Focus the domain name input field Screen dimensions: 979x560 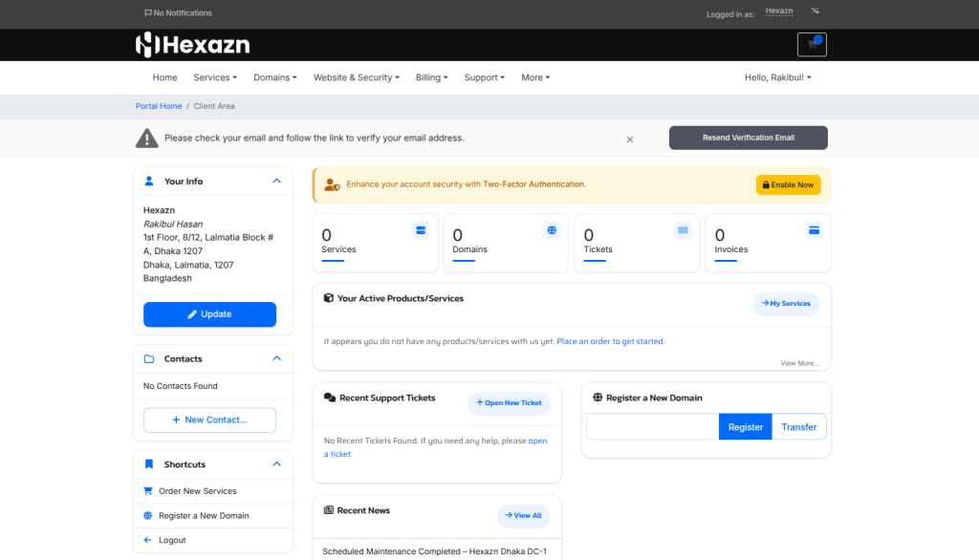coord(652,427)
